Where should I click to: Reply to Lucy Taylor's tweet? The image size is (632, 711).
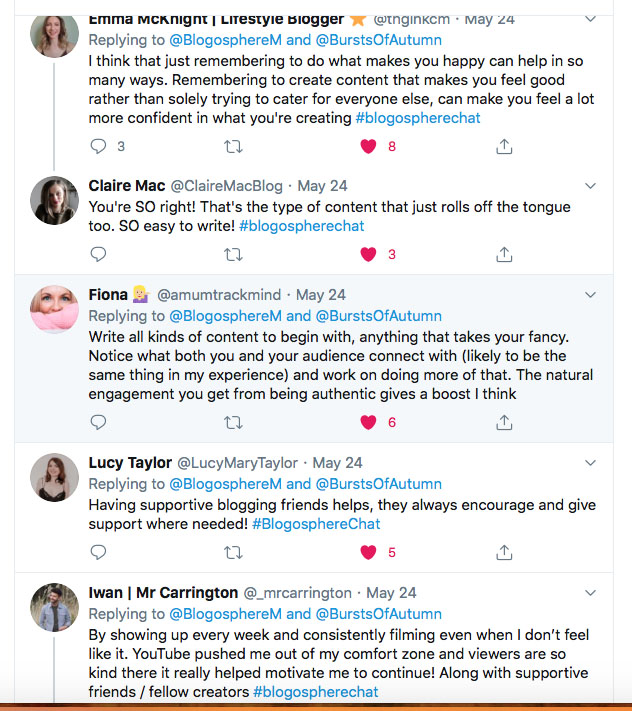point(98,552)
